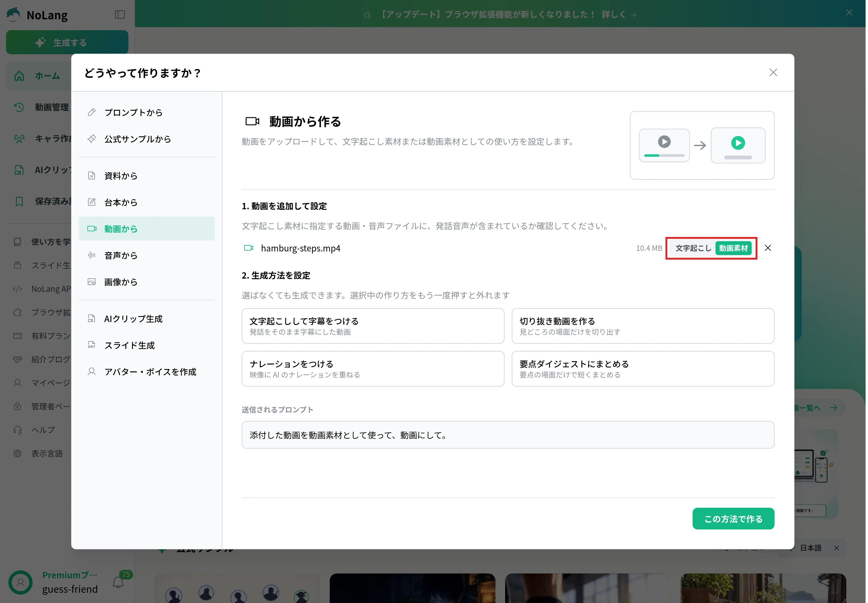Close the どうやって作りますか？ dialog
Image resolution: width=868 pixels, height=603 pixels.
click(773, 73)
